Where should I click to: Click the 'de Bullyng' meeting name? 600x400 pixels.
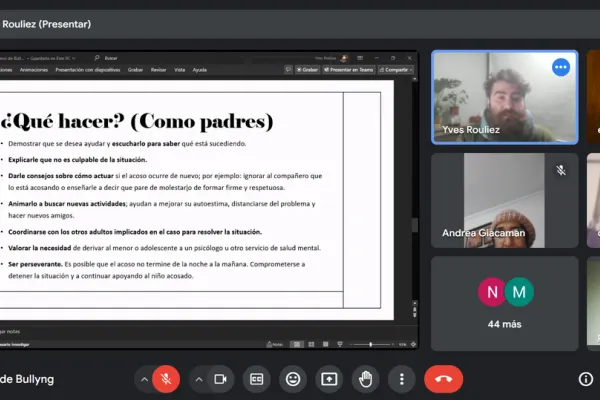pos(27,379)
